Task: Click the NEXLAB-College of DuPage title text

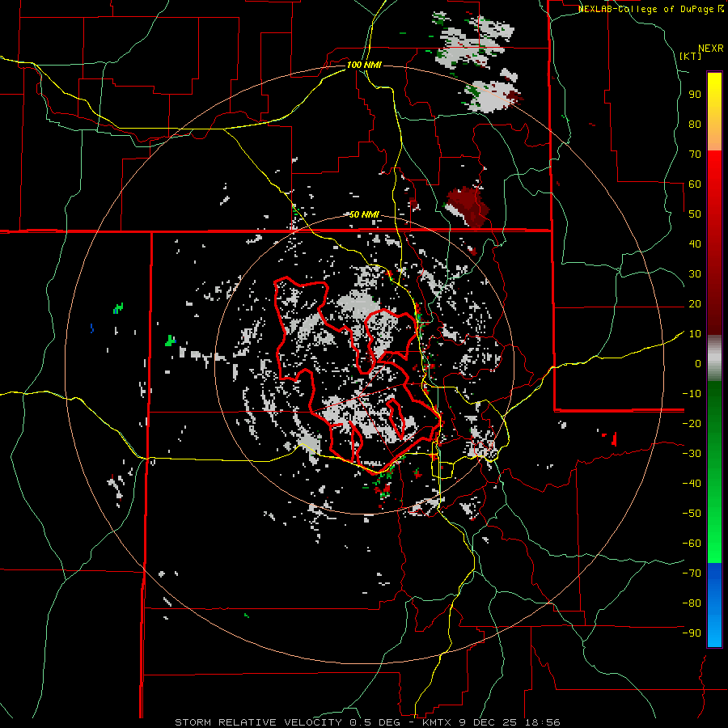Action: pos(651,9)
